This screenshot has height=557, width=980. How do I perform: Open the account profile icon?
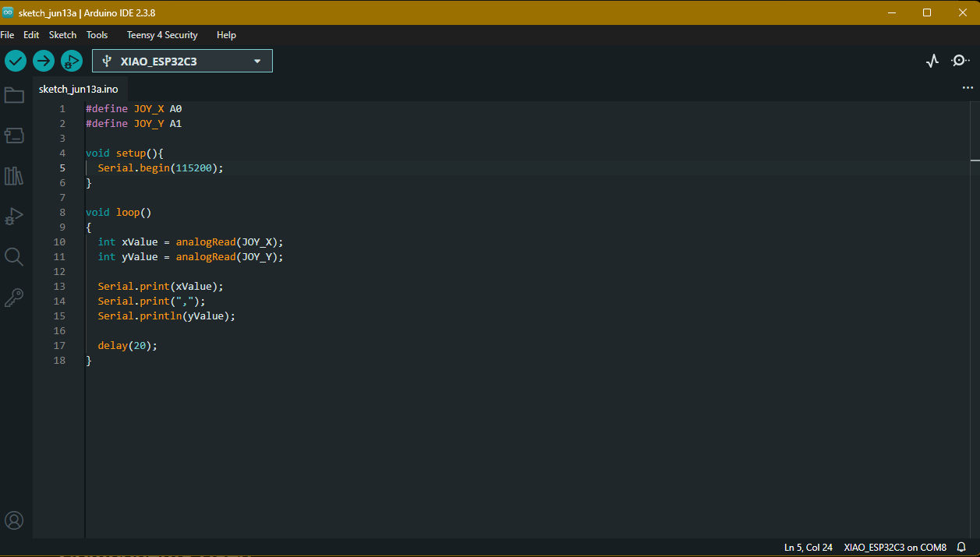(x=14, y=520)
